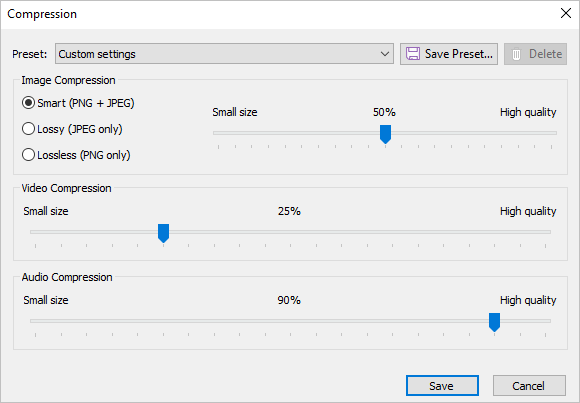The height and width of the screenshot is (403, 580).
Task: Choose Lossy (JPEG only) compression
Action: (x=28, y=129)
